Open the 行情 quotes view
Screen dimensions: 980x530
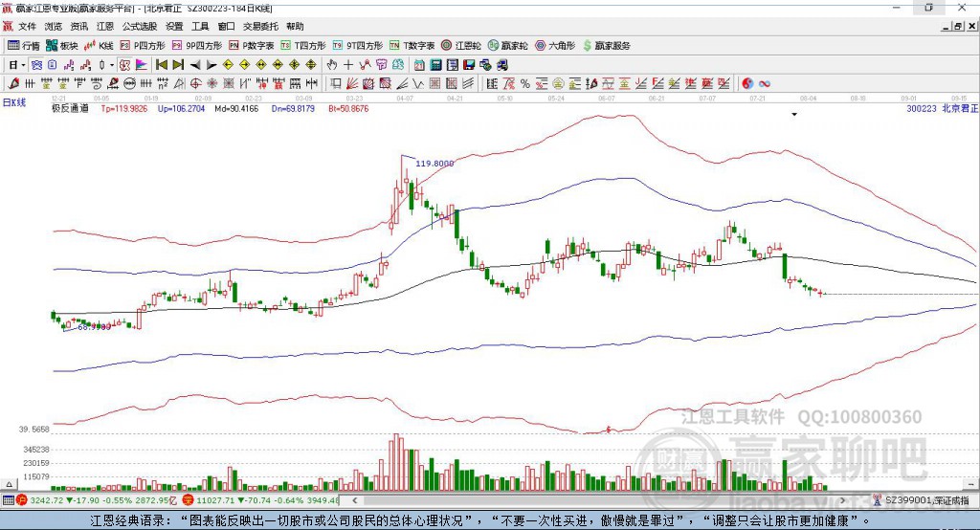(x=23, y=46)
